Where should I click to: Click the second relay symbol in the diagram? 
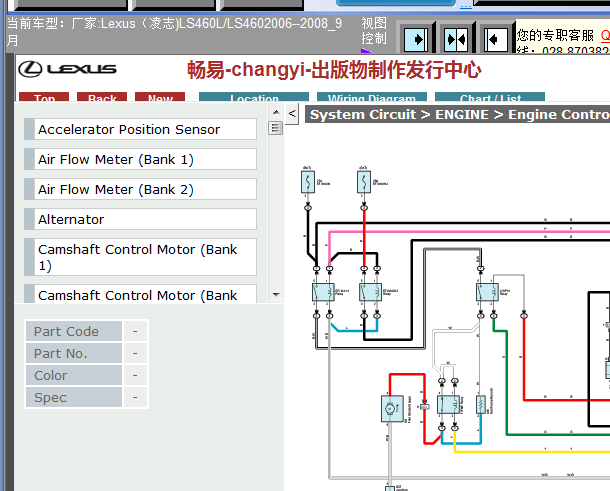(370, 292)
